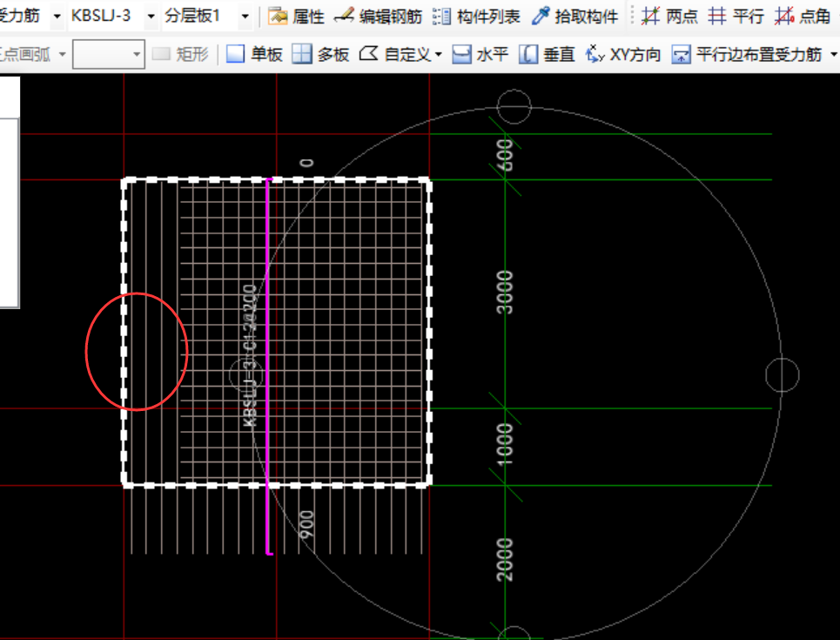Choose the 平行 parallel axis tool
Screen dimensions: 840x640
[736, 16]
